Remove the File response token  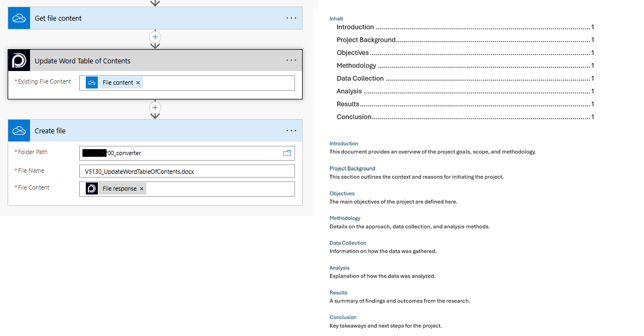point(141,189)
